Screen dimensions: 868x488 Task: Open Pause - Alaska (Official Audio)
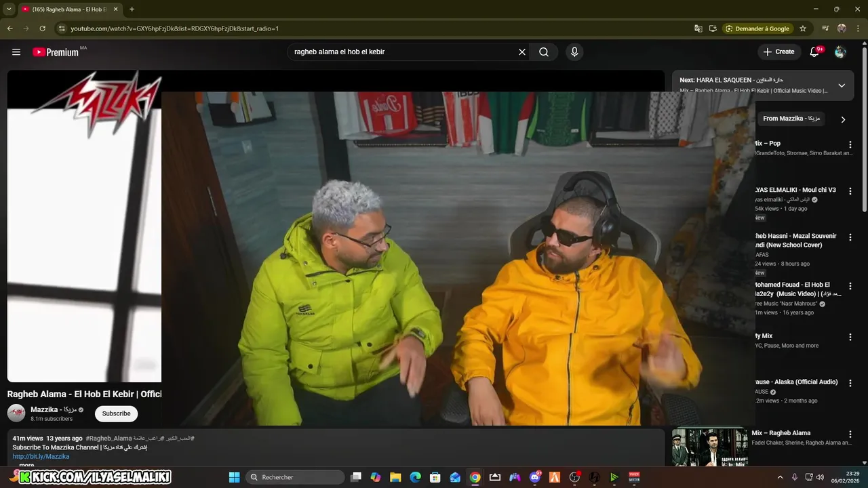tap(796, 382)
